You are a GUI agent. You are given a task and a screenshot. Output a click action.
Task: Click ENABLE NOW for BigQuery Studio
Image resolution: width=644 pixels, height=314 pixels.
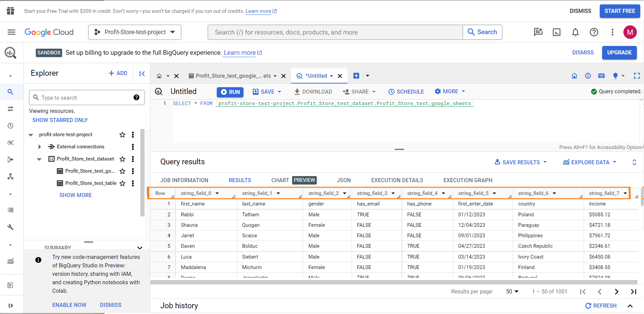coord(69,305)
